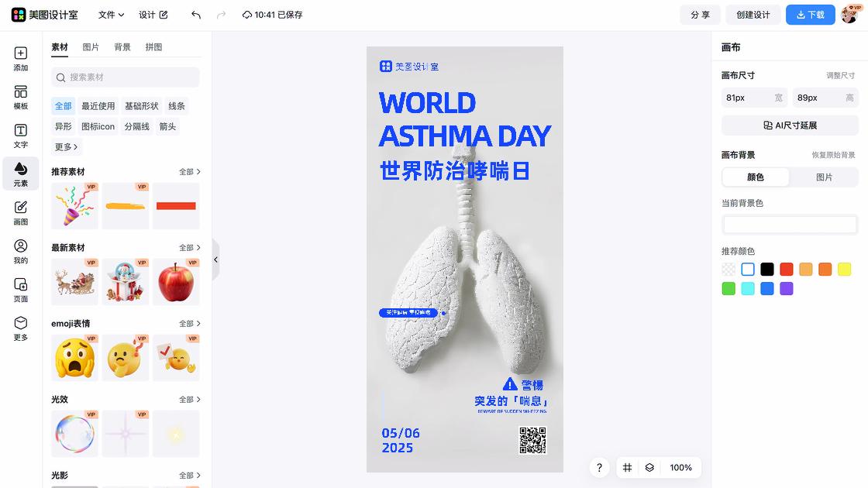Switch canvas background to 图片
The height and width of the screenshot is (488, 868).
(x=824, y=177)
